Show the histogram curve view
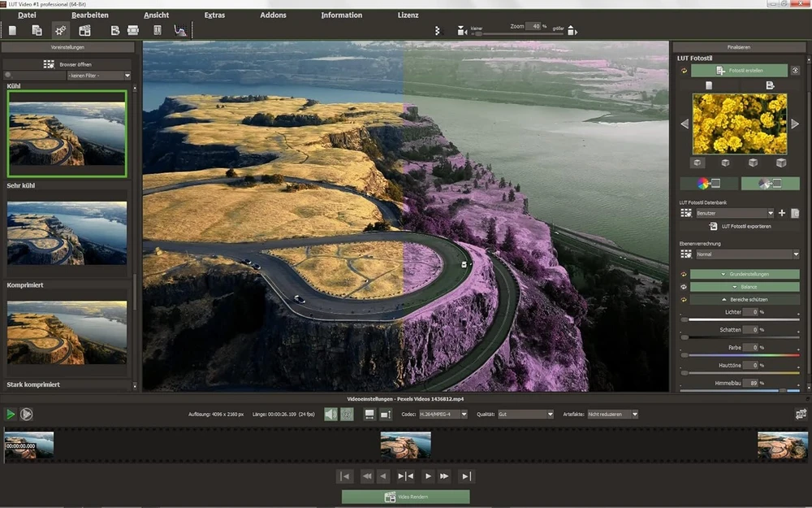 pos(179,31)
